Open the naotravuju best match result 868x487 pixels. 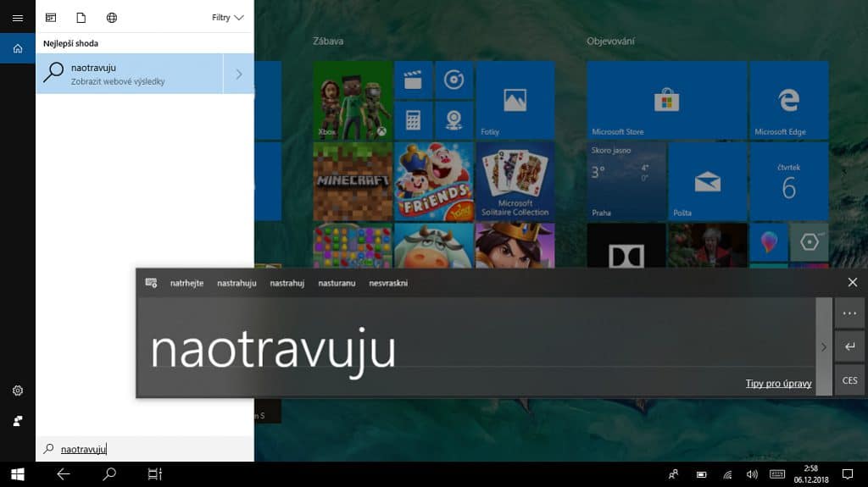[x=130, y=74]
